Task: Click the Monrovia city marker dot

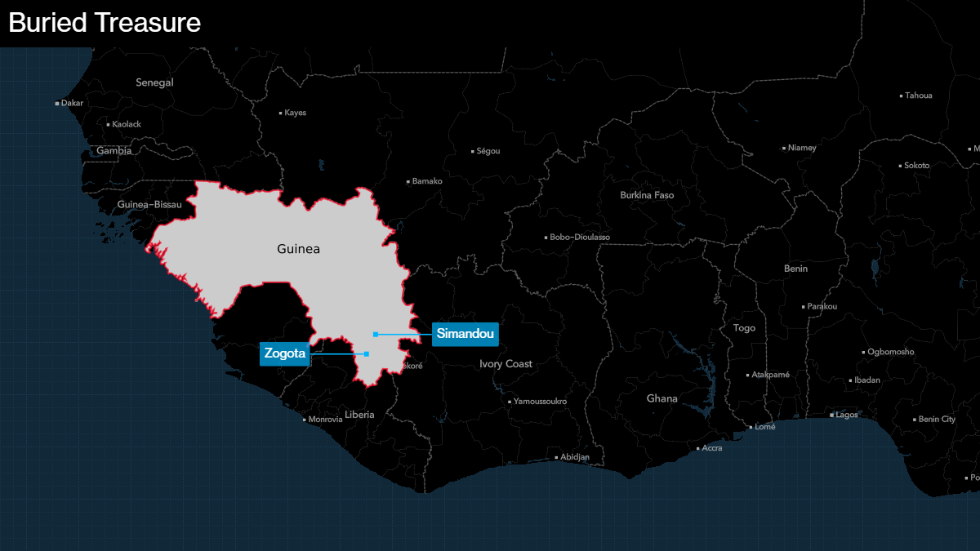Action: click(305, 420)
